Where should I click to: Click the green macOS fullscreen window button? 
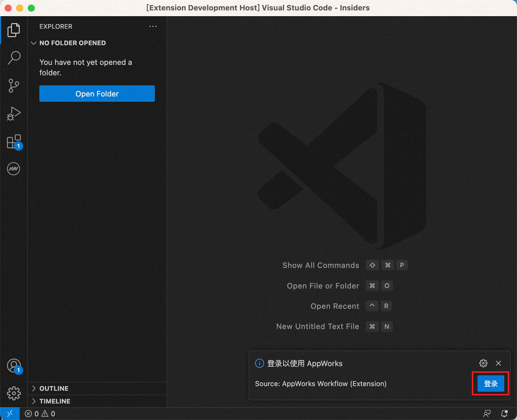click(x=31, y=8)
